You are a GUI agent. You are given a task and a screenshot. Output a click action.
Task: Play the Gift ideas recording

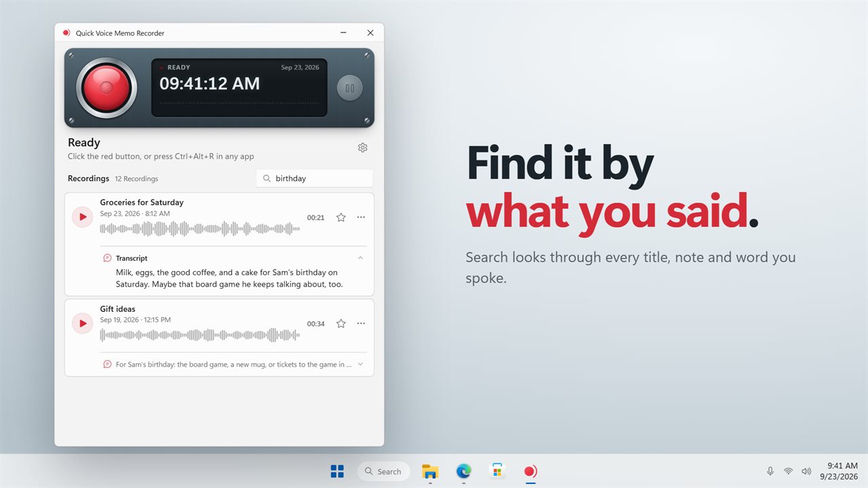83,323
